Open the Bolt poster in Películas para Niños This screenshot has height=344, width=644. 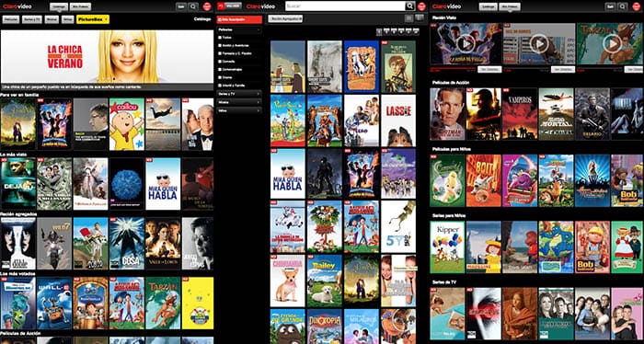click(484, 180)
